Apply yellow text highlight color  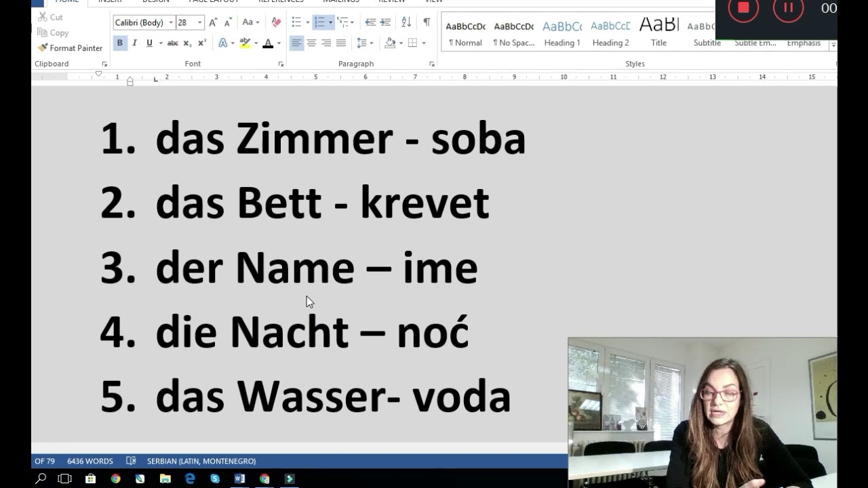point(245,43)
